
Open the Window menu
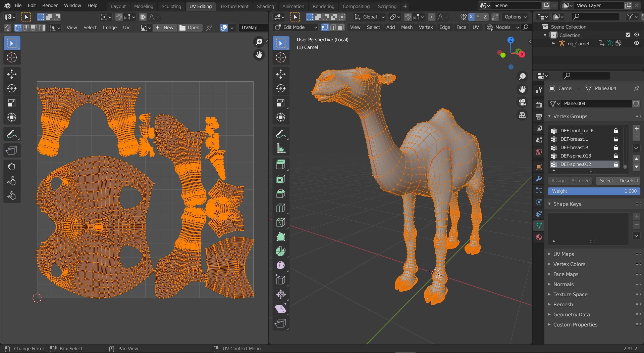(x=72, y=5)
